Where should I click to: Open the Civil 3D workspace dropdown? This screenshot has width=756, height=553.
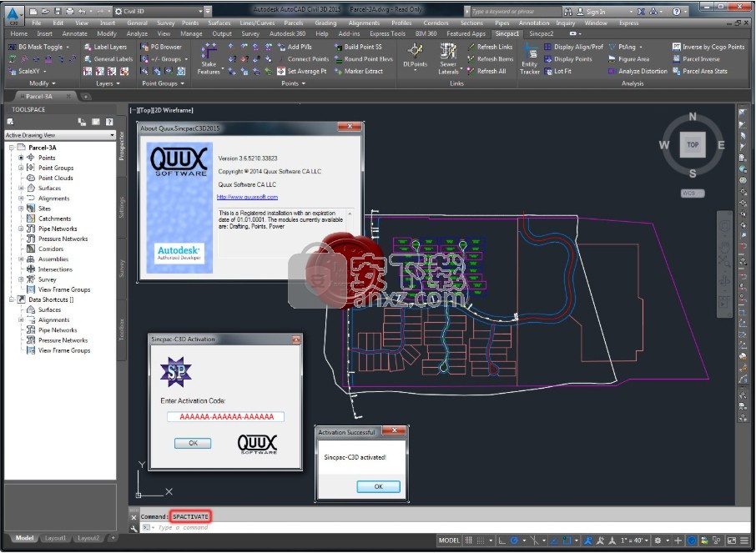coord(159,11)
